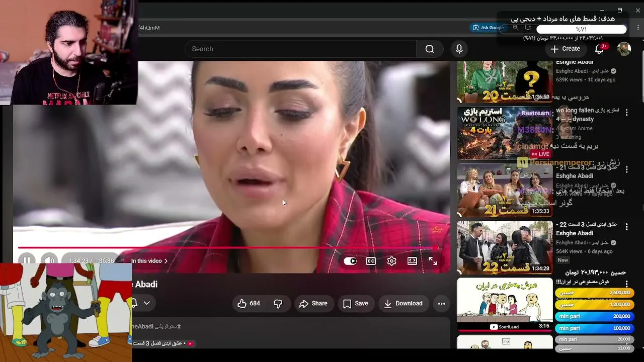Click the "564K views" text for episode 22

[x=569, y=251]
